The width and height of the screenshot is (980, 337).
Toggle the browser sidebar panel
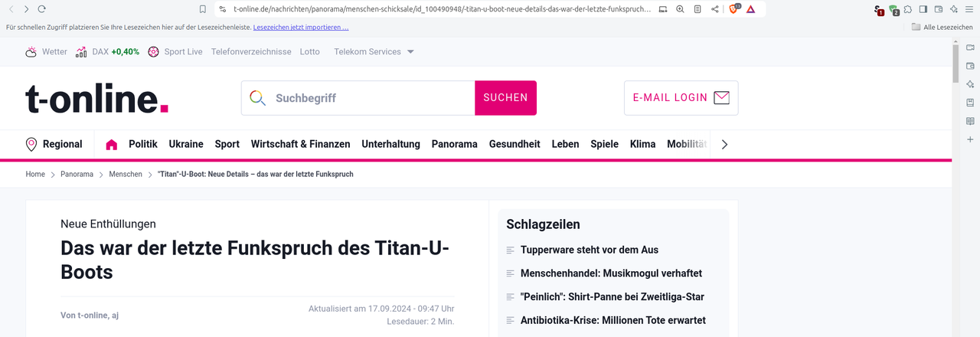click(923, 9)
